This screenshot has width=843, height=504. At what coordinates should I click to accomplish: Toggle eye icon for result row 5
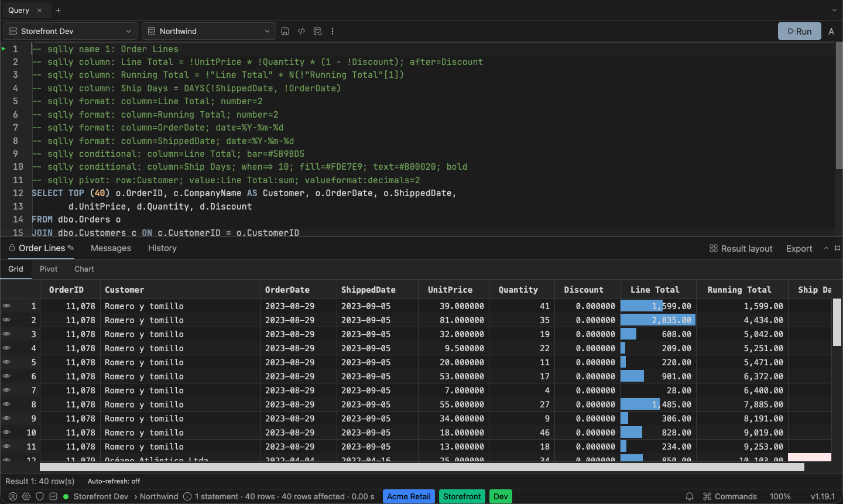[x=6, y=362]
